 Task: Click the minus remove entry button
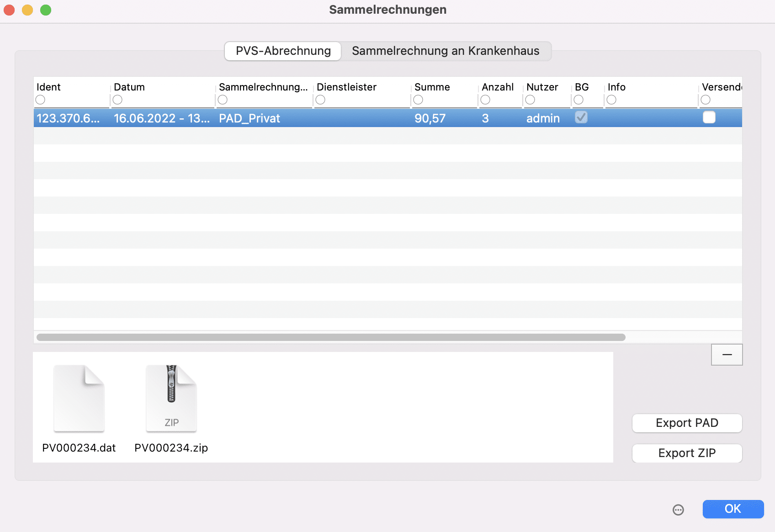[727, 355]
